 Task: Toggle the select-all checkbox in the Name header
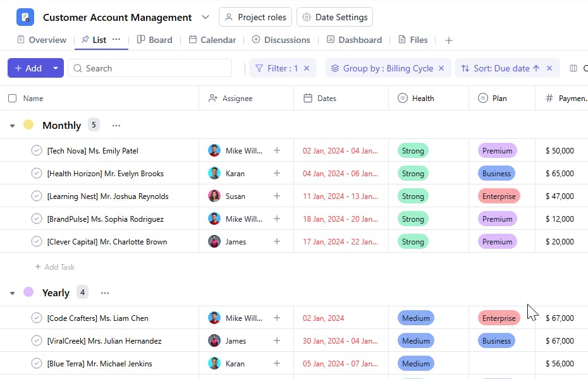click(x=13, y=99)
